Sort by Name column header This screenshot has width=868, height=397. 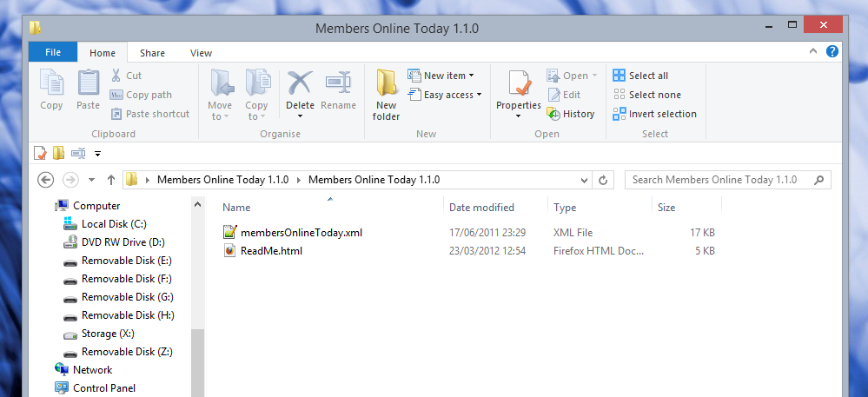click(236, 208)
